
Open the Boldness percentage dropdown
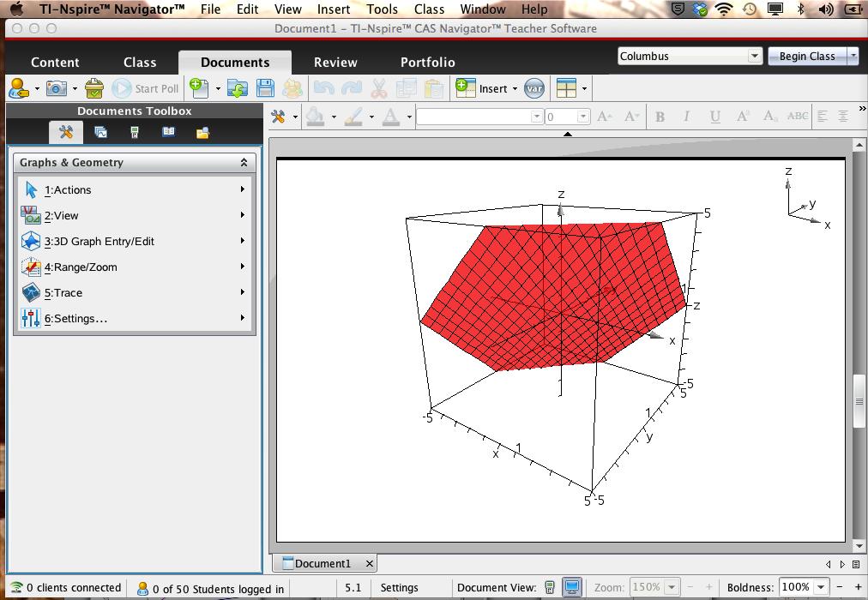tap(821, 587)
